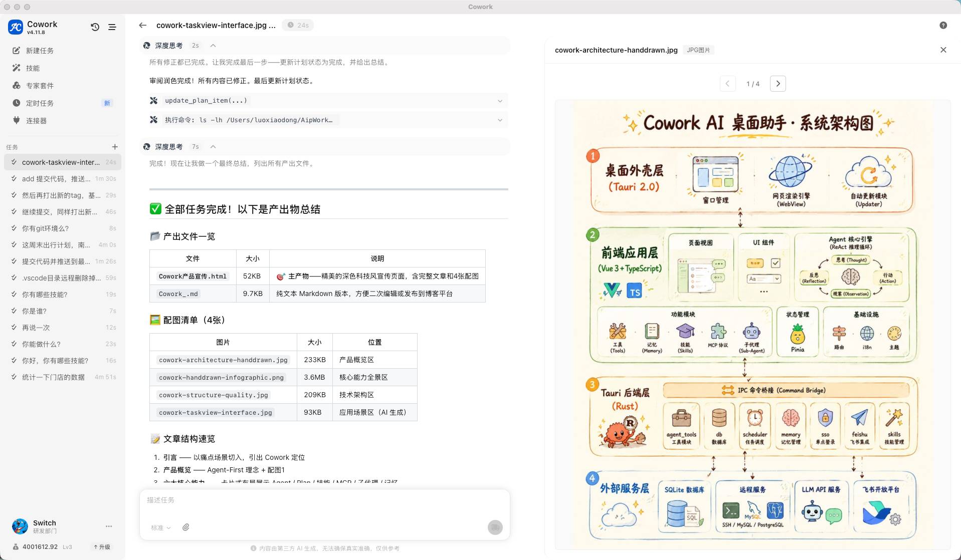Open the task history clock icon
This screenshot has height=560, width=961.
tap(95, 27)
